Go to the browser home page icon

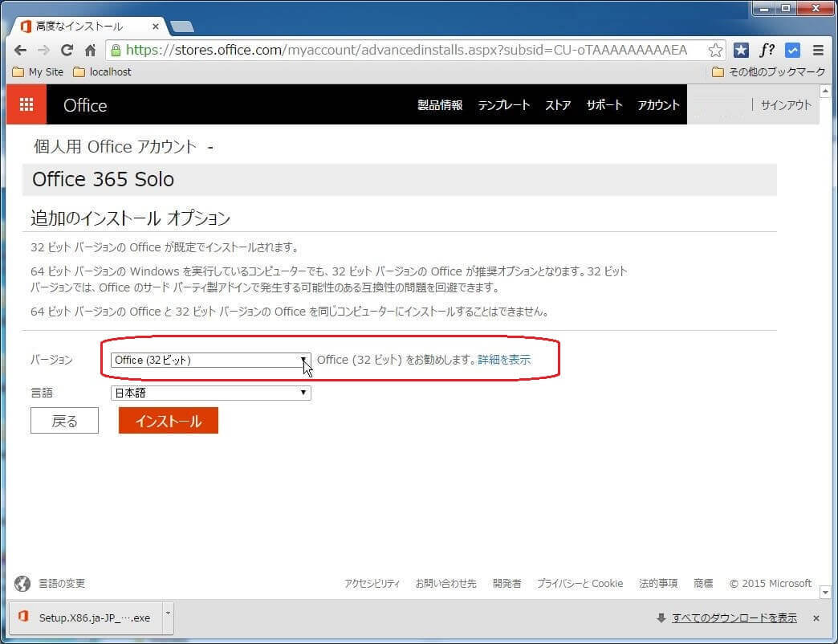(91, 50)
